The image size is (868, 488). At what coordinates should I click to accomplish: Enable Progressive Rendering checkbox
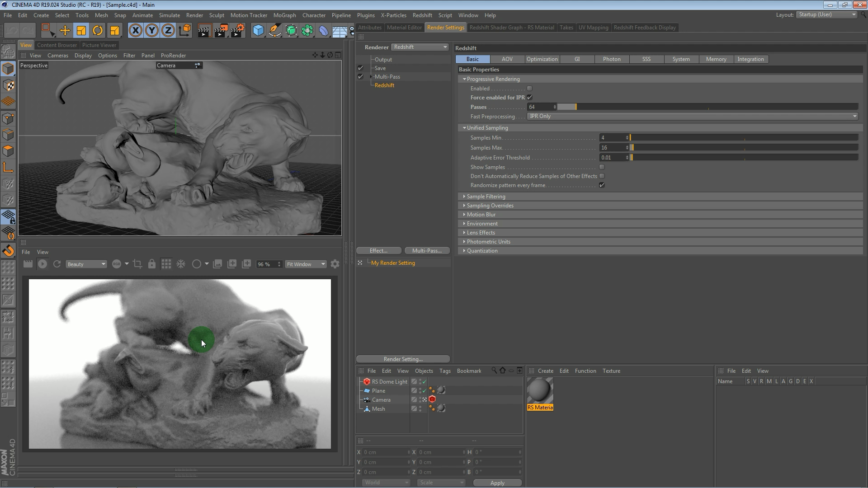point(529,89)
